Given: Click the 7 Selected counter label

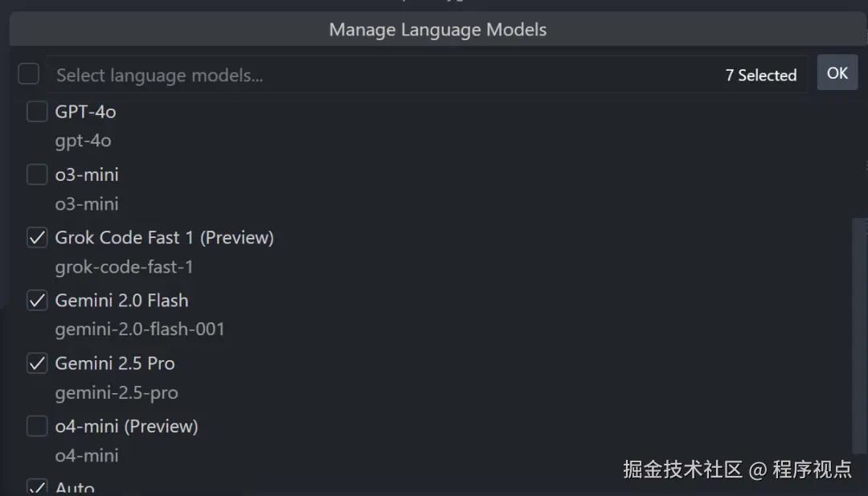Looking at the screenshot, I should pos(760,75).
